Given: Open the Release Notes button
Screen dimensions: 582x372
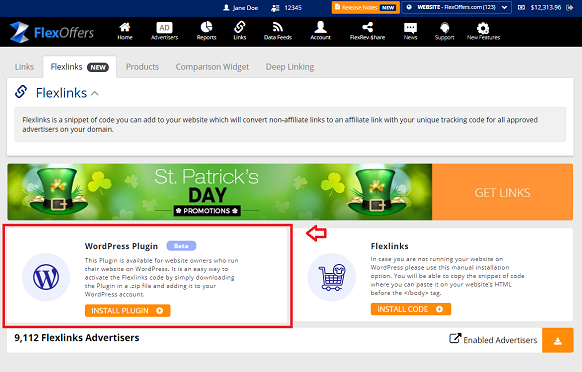Looking at the screenshot, I should tap(365, 7).
